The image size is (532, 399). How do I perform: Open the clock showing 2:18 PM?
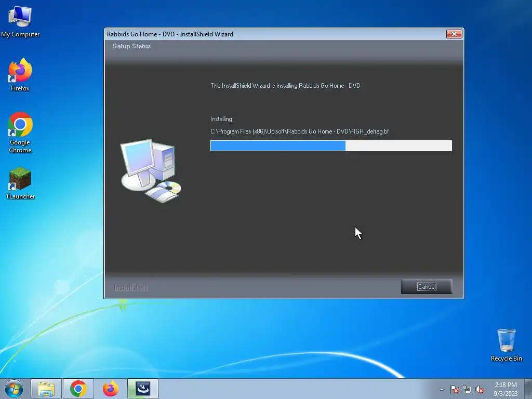506,389
